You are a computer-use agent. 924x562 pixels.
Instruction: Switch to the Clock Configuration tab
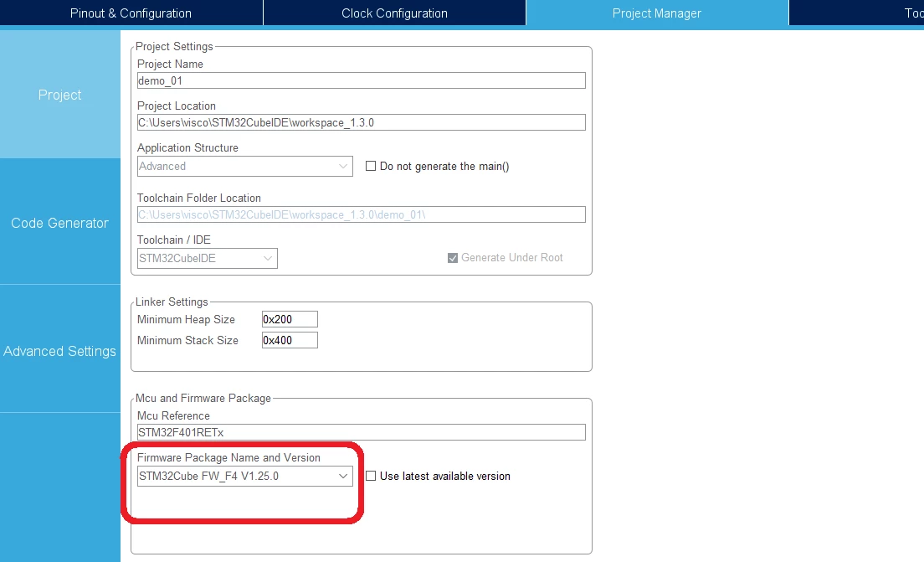[x=394, y=13]
